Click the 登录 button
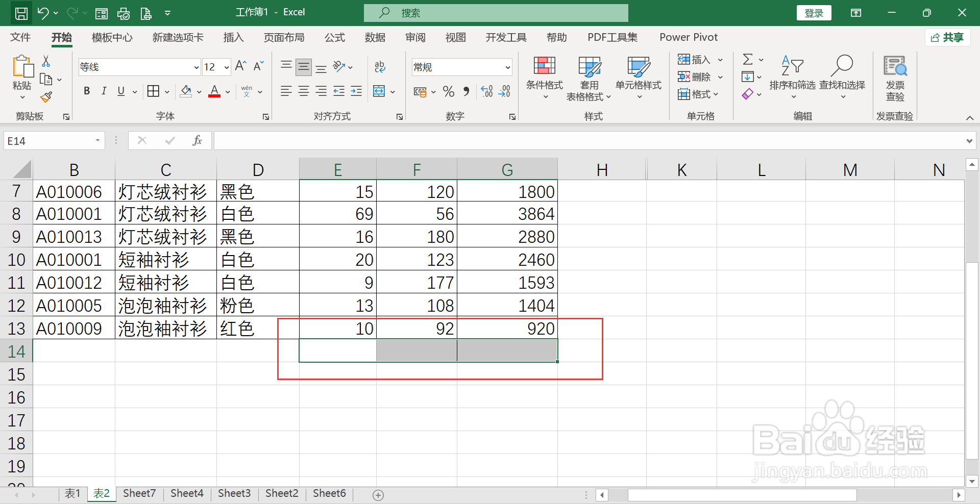 tap(814, 12)
